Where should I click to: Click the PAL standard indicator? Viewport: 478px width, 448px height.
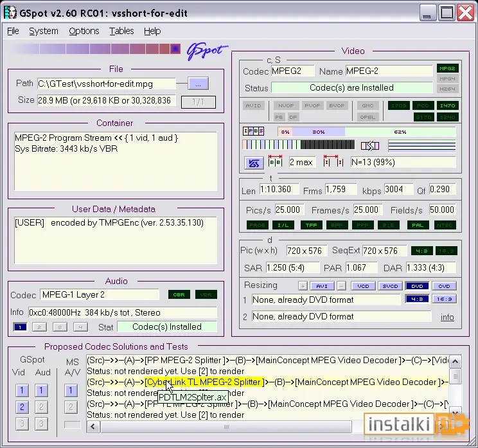pyautogui.click(x=418, y=225)
